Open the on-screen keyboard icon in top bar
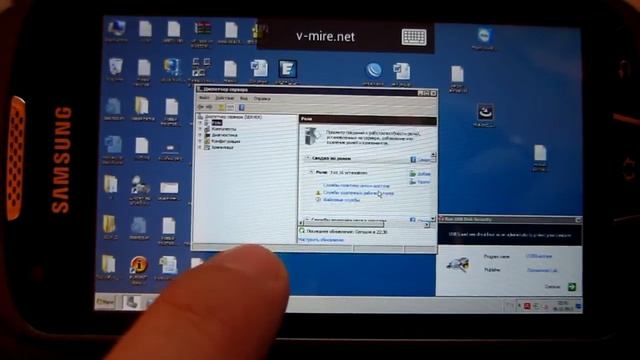 pyautogui.click(x=414, y=37)
